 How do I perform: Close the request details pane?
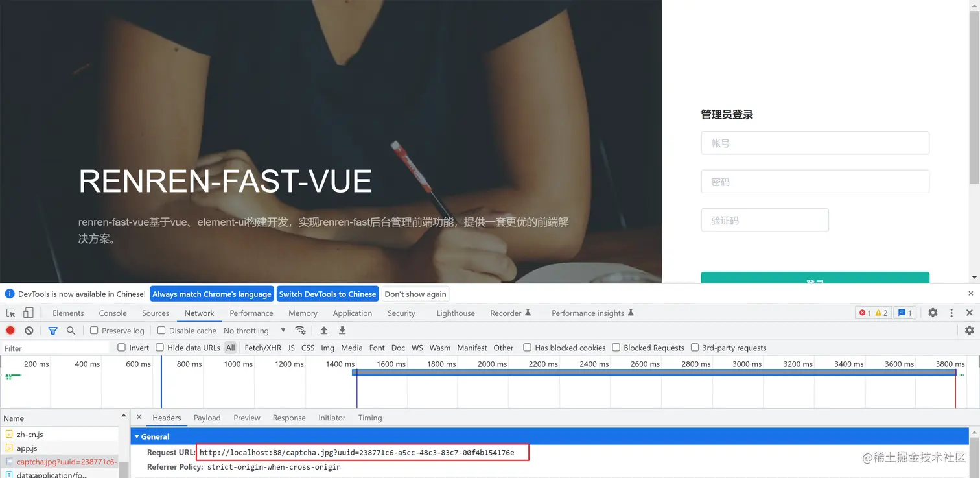coord(139,418)
